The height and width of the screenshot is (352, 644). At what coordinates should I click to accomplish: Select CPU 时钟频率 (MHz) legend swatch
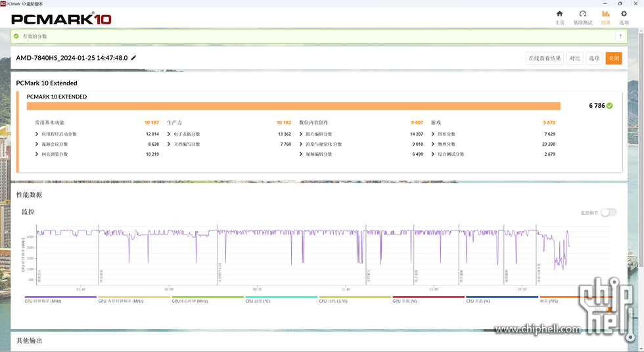[60, 297]
